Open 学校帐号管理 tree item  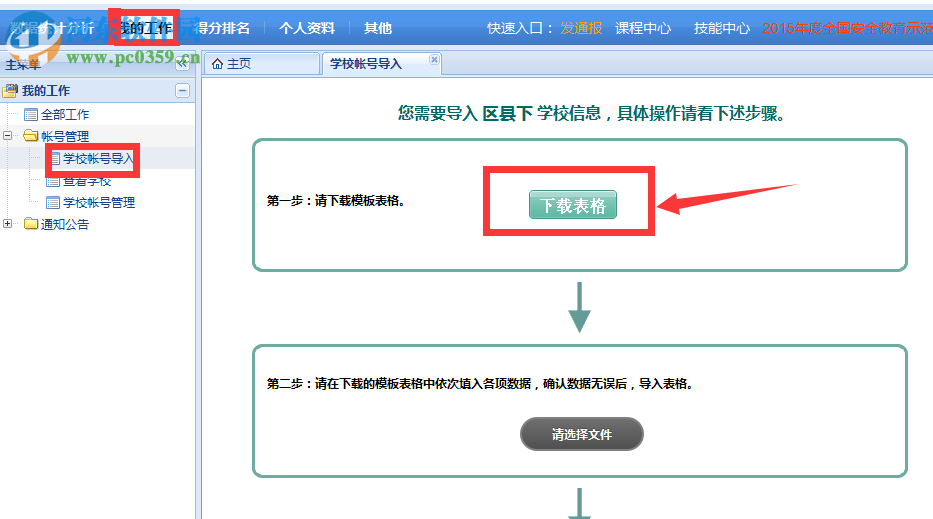pos(99,202)
